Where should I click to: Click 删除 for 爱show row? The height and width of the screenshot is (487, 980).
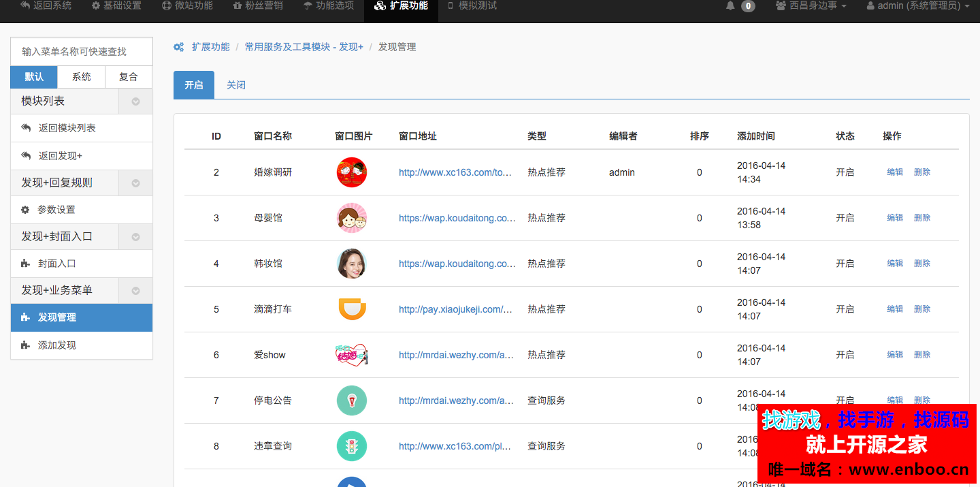coord(922,355)
